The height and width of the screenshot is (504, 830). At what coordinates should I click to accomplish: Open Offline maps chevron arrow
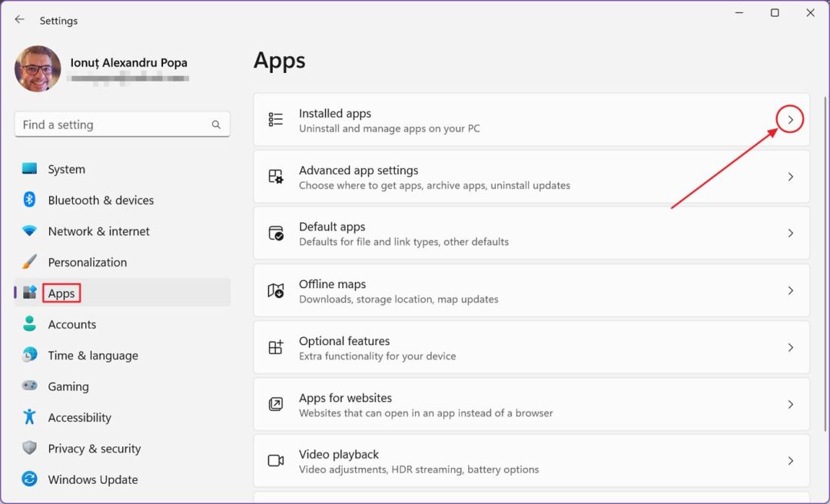[790, 290]
